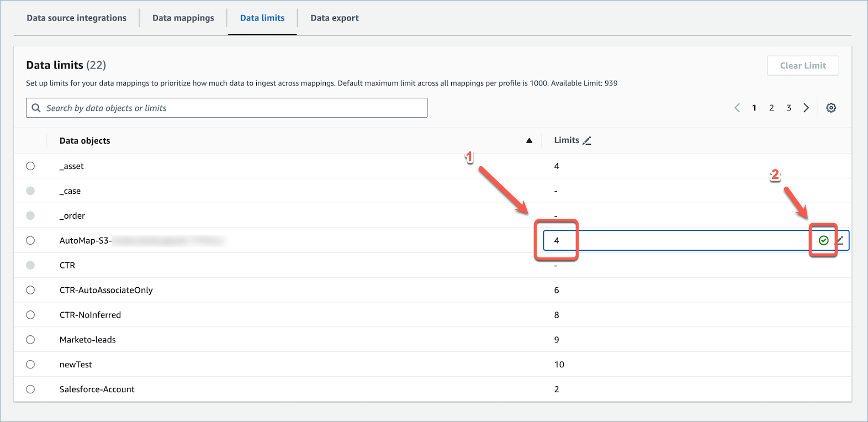Viewport: 868px width, 422px height.
Task: Switch to the Data mappings tab
Action: pyautogui.click(x=183, y=18)
